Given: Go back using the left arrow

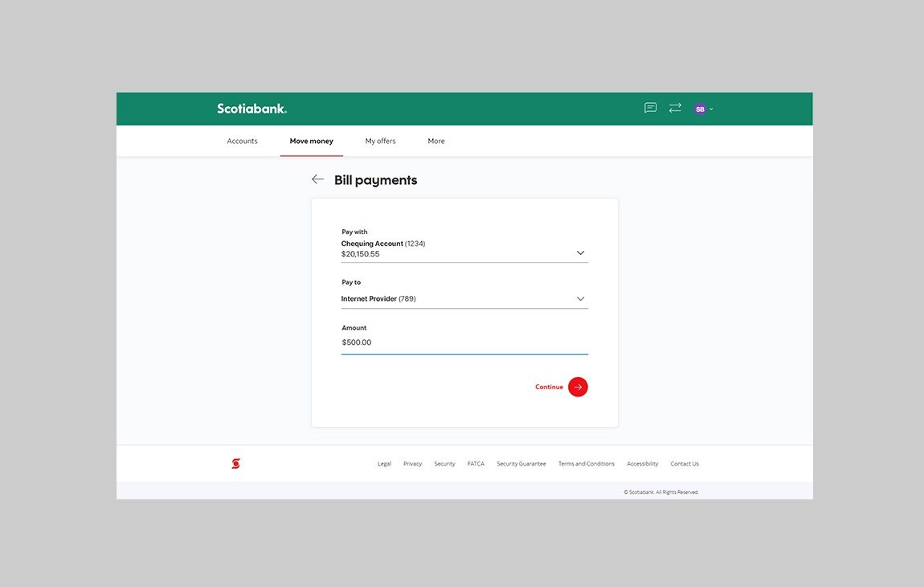Looking at the screenshot, I should pyautogui.click(x=318, y=179).
